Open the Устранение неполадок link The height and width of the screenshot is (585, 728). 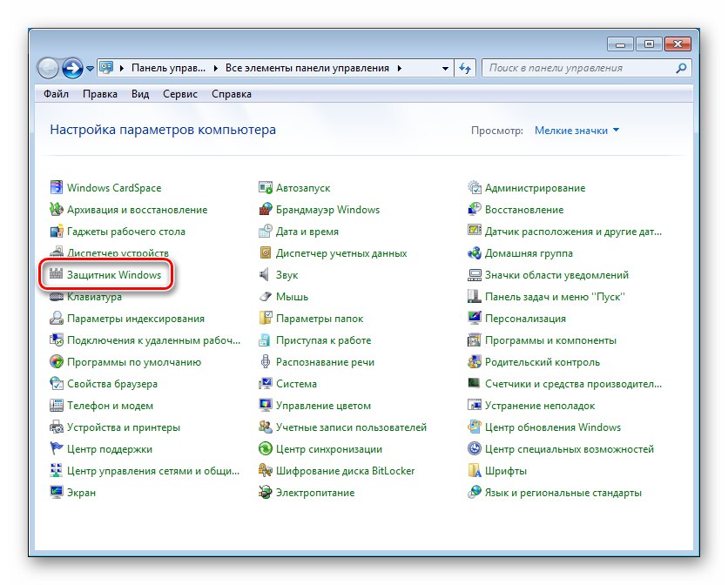[x=540, y=406]
